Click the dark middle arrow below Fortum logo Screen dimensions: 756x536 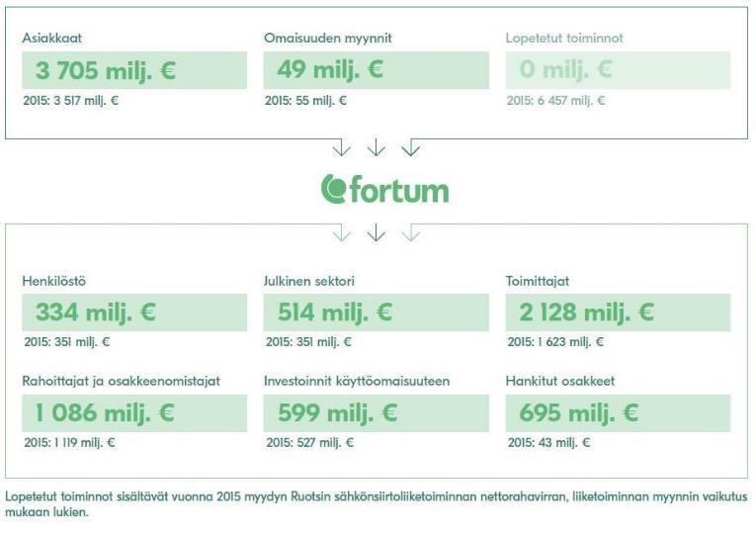click(x=377, y=232)
